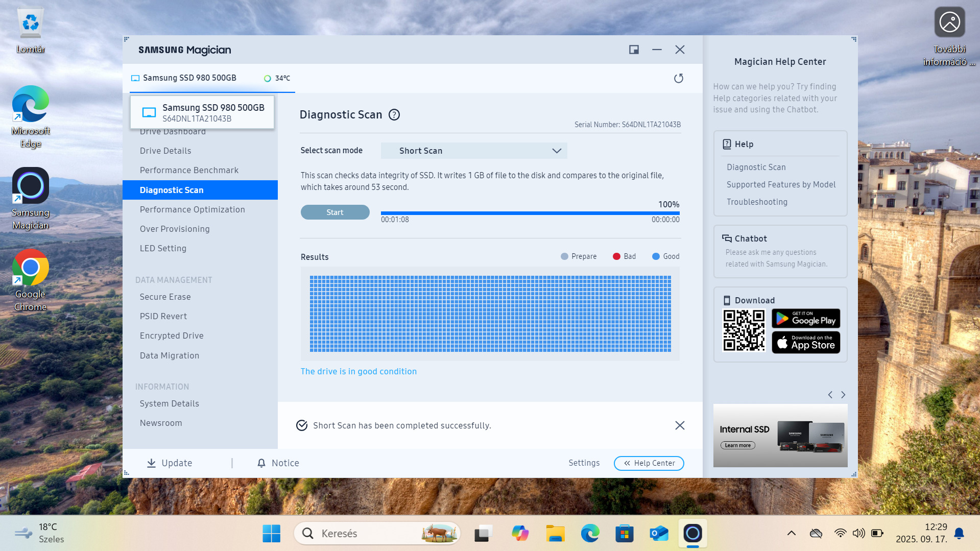Viewport: 980px width, 551px height.
Task: Open the Chatbot panel
Action: coord(780,251)
